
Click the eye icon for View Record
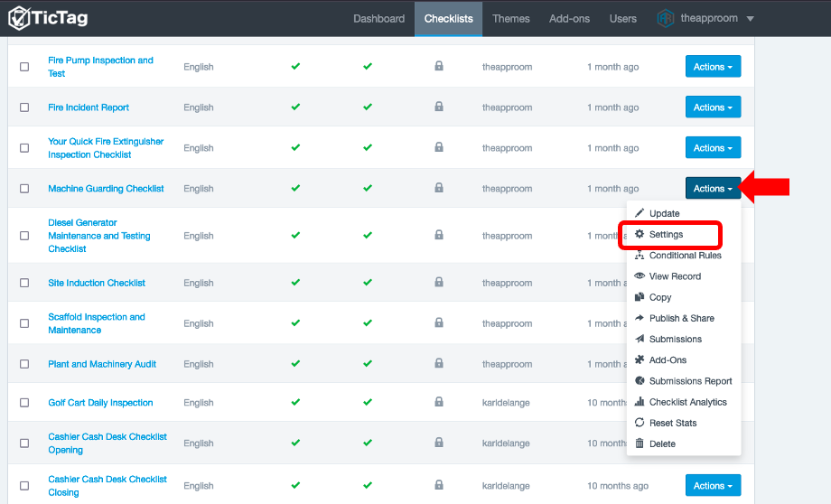click(640, 276)
